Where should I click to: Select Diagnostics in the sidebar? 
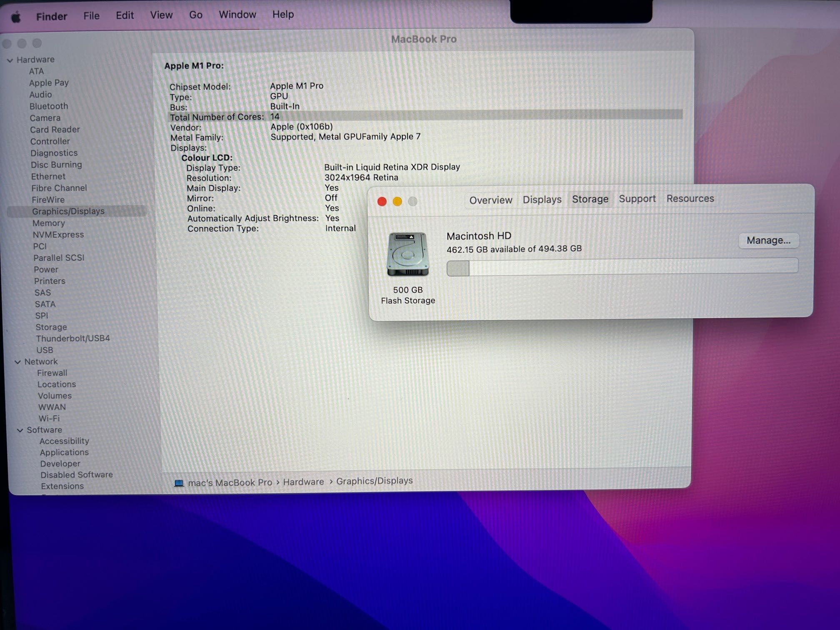54,153
